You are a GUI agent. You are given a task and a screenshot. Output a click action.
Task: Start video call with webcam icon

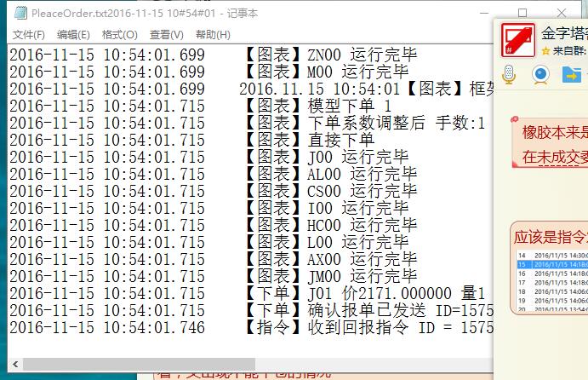point(540,75)
